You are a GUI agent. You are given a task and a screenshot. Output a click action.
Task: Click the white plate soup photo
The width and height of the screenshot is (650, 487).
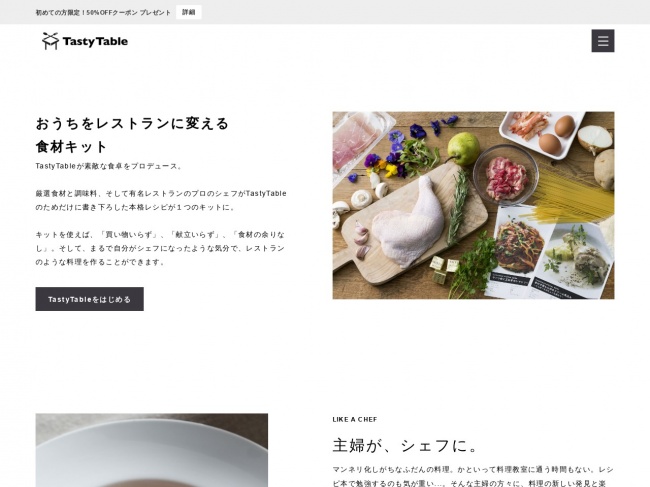[152, 450]
